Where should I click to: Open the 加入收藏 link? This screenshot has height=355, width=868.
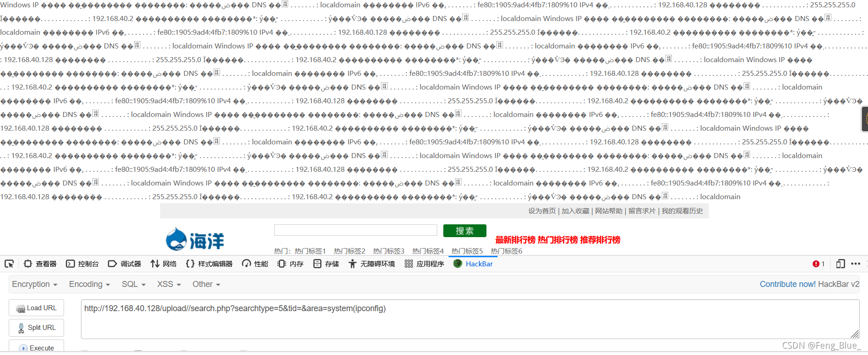(x=575, y=211)
